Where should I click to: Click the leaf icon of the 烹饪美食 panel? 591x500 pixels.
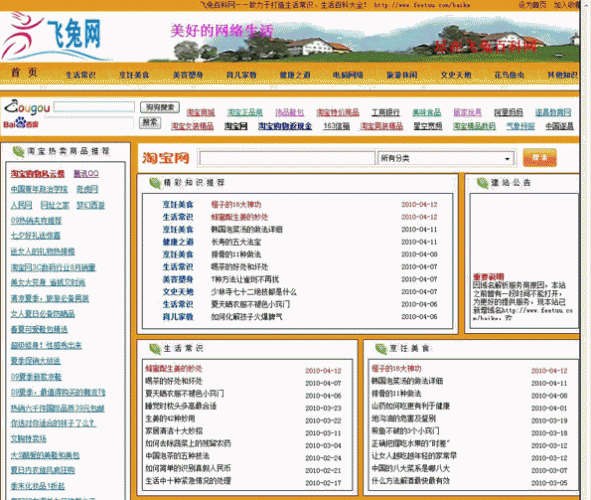pos(381,349)
